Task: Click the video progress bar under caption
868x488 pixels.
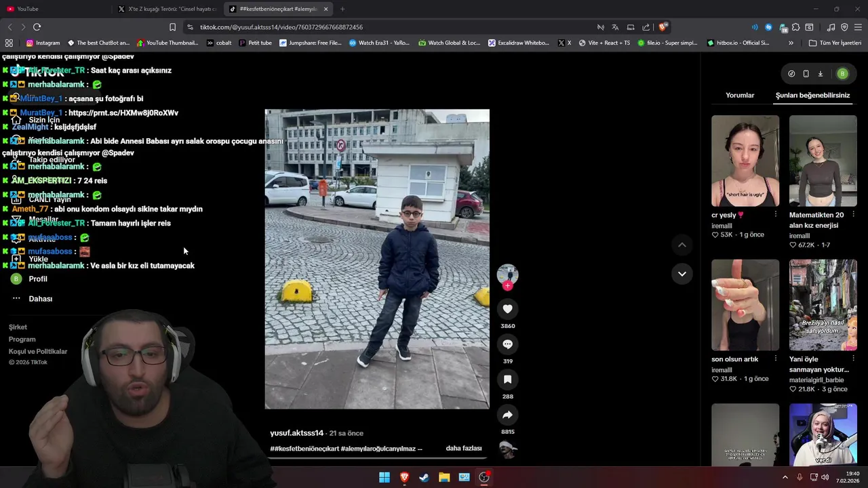Action: (x=376, y=458)
